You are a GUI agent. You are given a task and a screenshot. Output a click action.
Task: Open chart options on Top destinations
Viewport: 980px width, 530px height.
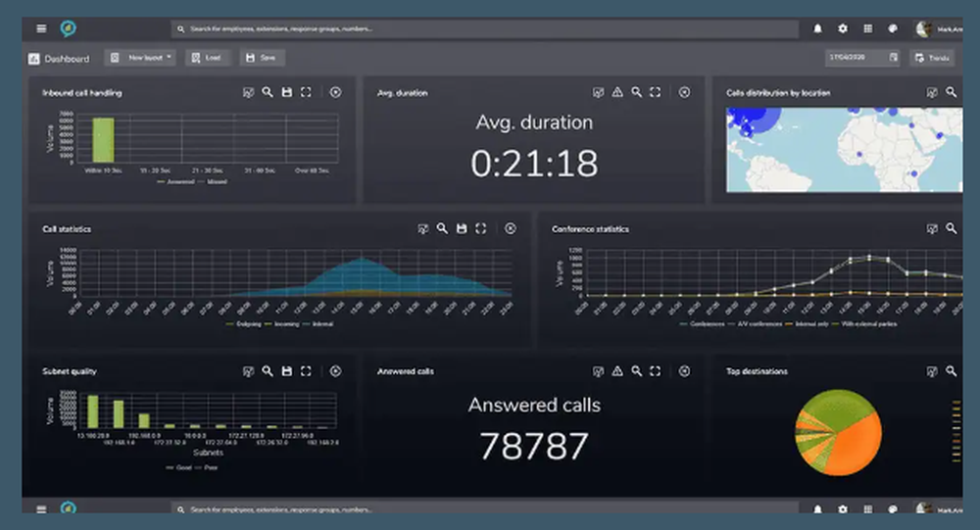tap(932, 371)
